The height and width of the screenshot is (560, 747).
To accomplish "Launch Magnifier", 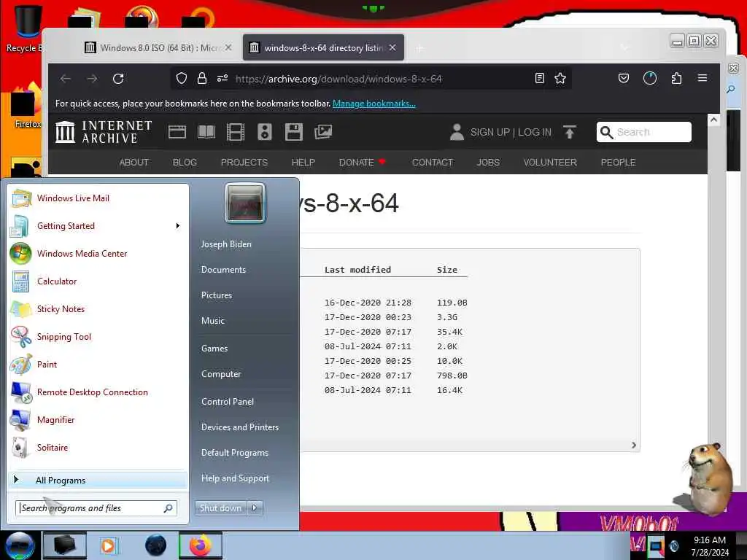I will (x=98, y=419).
